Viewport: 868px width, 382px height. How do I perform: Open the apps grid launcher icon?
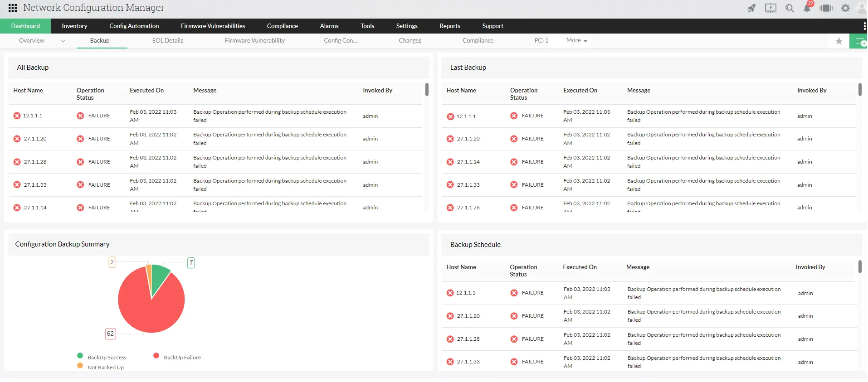[13, 8]
